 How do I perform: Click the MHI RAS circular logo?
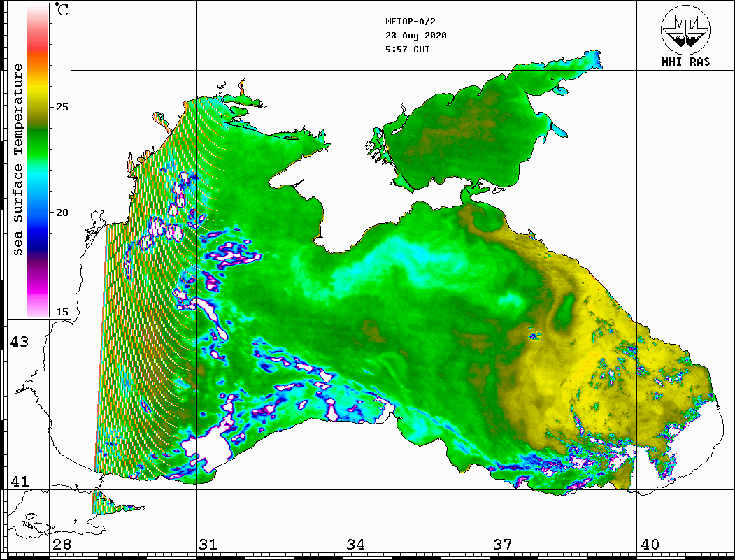pyautogui.click(x=685, y=29)
